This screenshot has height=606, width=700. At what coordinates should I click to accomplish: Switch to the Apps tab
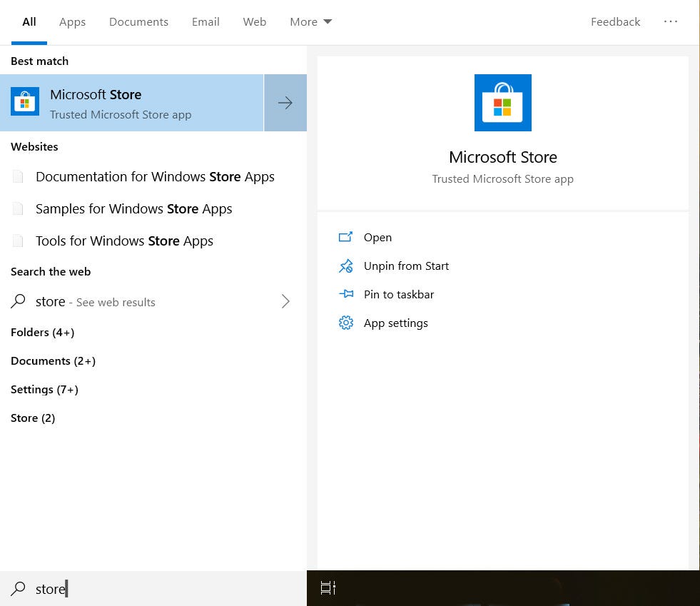(x=72, y=22)
